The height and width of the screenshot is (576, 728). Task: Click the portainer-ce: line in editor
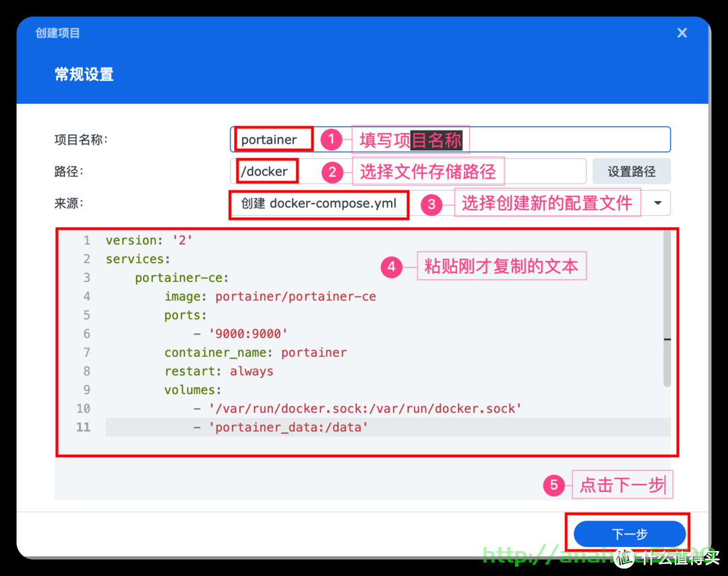181,278
